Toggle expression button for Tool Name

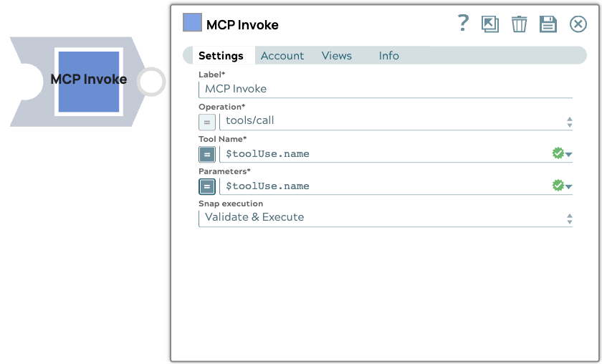(x=206, y=154)
